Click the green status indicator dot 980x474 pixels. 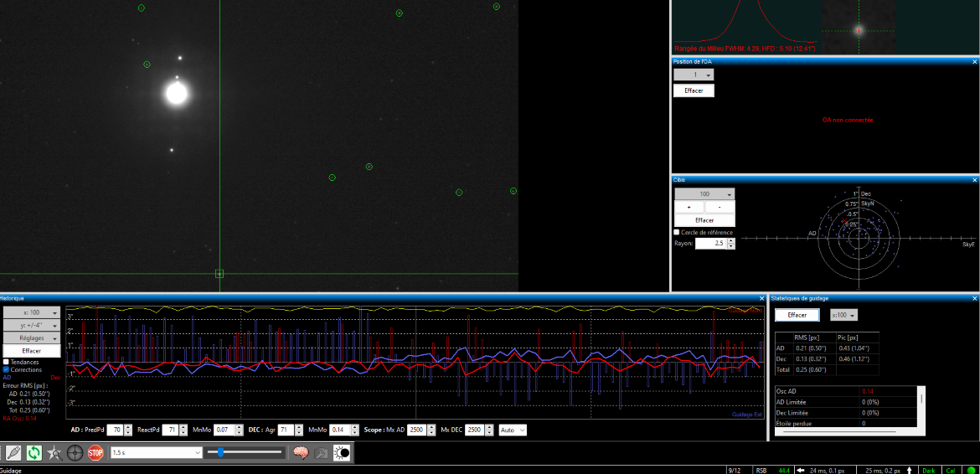tap(970, 471)
